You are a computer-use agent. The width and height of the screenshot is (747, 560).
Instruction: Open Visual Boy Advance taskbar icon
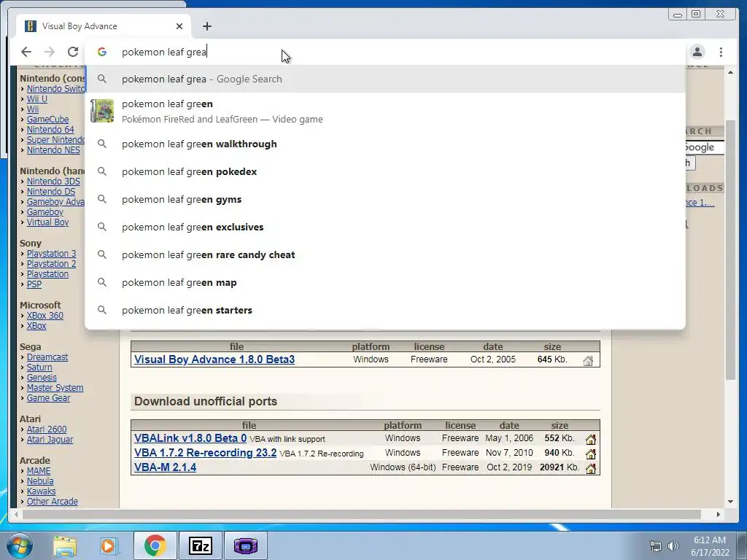[x=245, y=545]
